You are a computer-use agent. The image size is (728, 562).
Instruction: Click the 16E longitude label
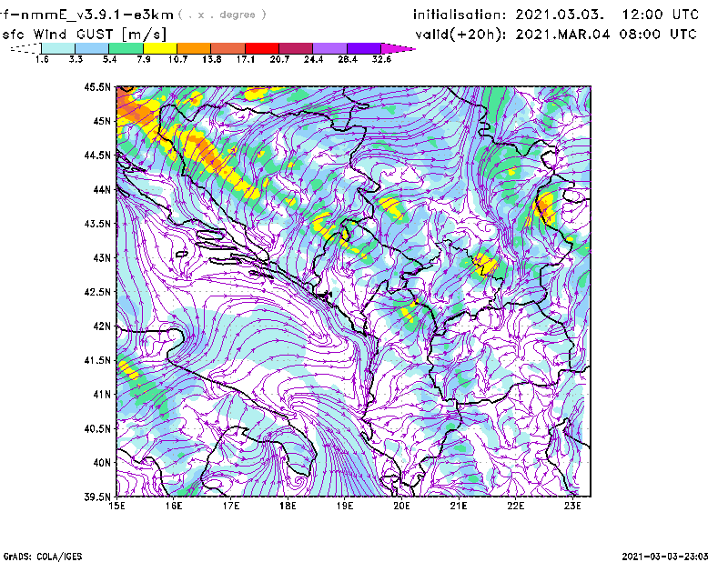click(x=174, y=506)
